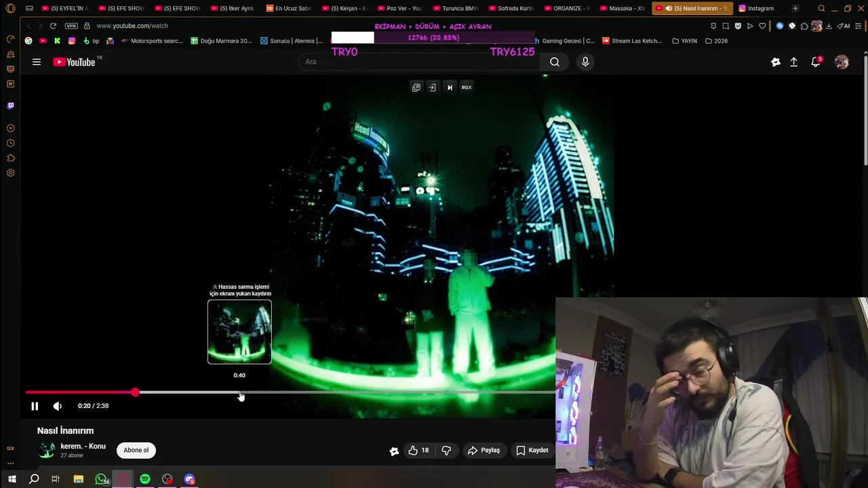This screenshot has height=488, width=868.
Task: Seek the video progress bar to 0:40
Action: click(239, 392)
